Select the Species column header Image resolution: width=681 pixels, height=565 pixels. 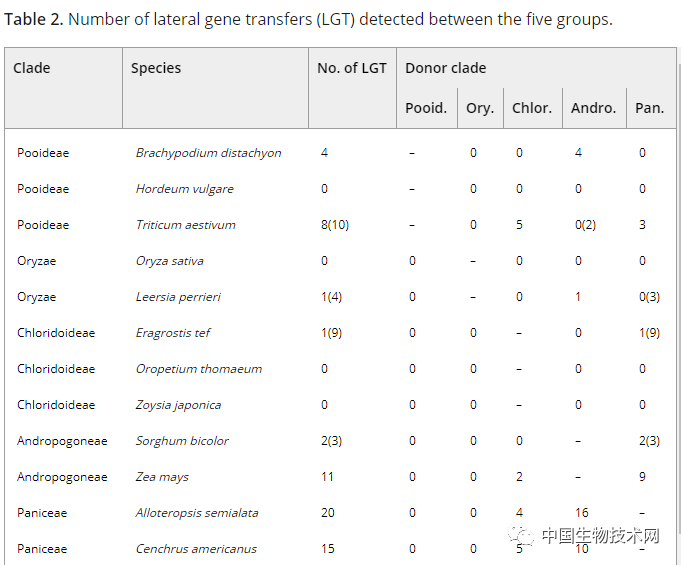tap(156, 68)
